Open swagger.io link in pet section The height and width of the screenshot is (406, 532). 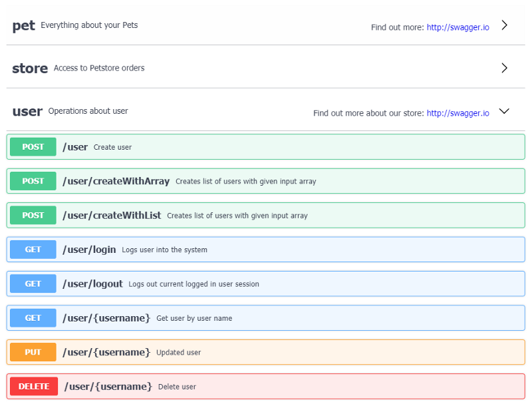458,27
